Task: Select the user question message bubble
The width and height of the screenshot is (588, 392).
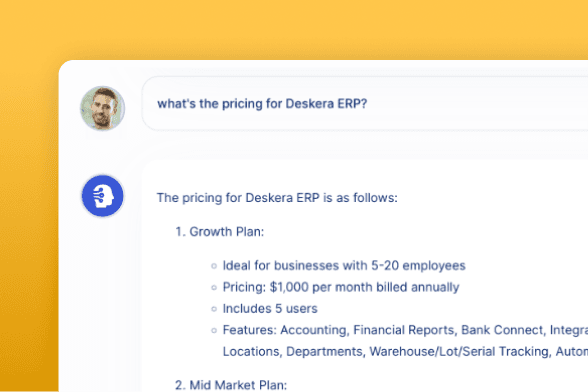Action: [x=365, y=104]
